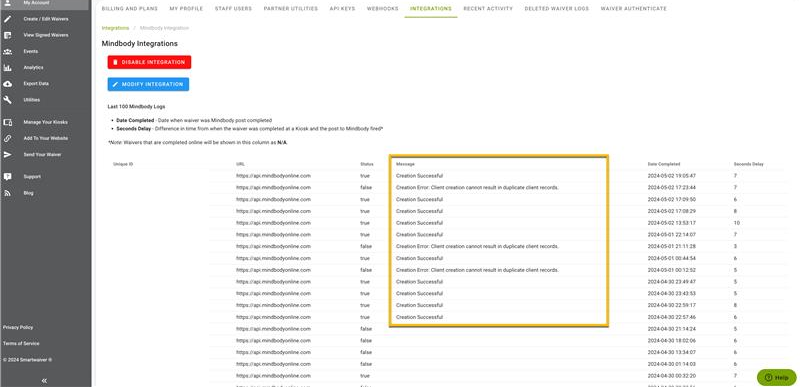Click the My Account person icon
The height and width of the screenshot is (387, 800).
click(8, 3)
